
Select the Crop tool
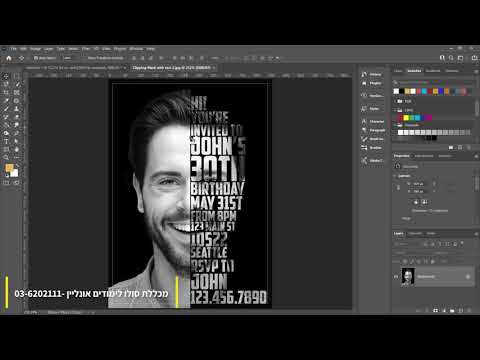(6, 92)
